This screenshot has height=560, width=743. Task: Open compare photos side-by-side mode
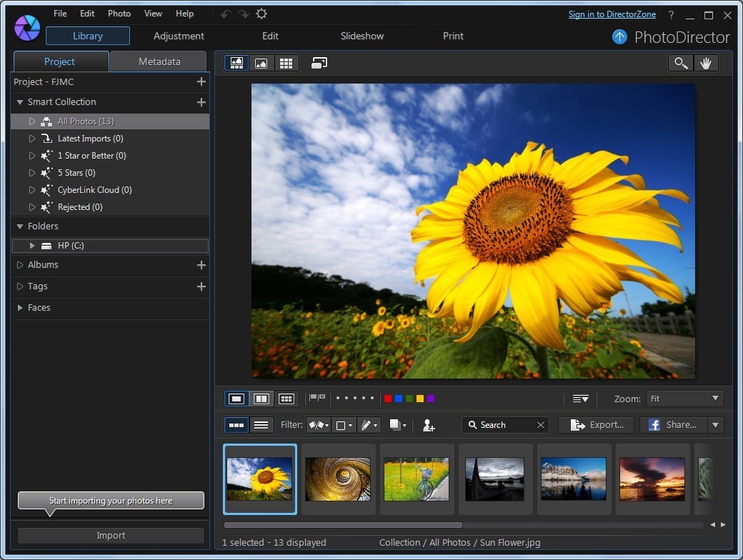(262, 399)
